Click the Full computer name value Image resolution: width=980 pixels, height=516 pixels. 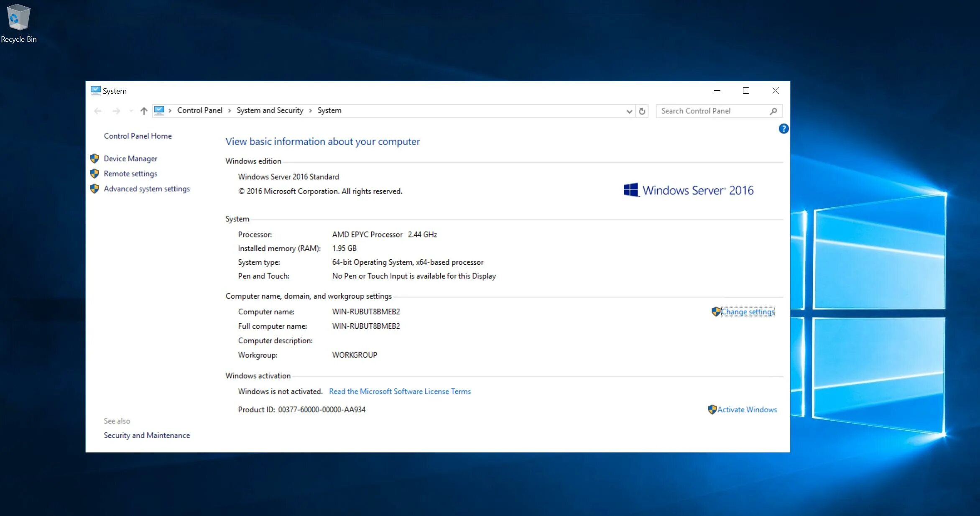point(366,326)
